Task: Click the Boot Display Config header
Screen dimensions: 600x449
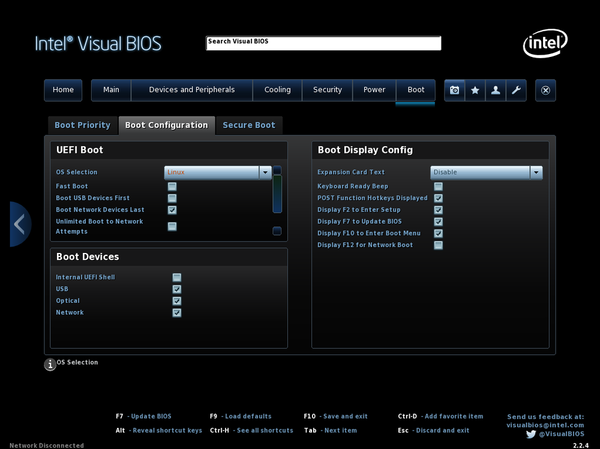Action: tap(365, 150)
